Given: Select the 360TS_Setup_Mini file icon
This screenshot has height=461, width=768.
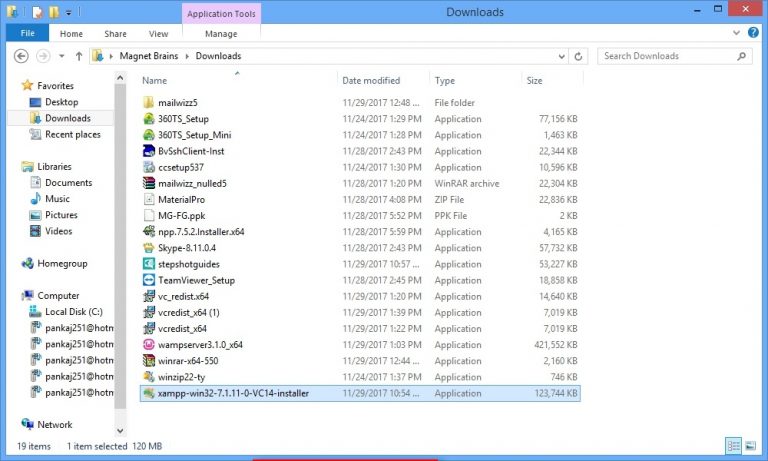Looking at the screenshot, I should (x=148, y=135).
